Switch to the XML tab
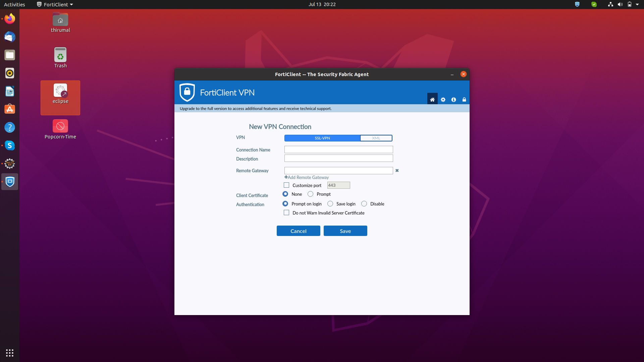The width and height of the screenshot is (644, 362). [376, 138]
